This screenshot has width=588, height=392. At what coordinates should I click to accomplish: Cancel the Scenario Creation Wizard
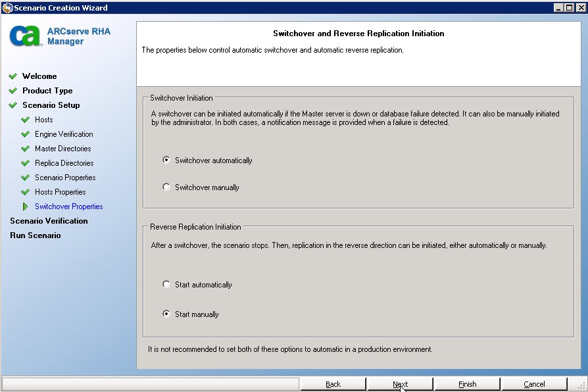pyautogui.click(x=534, y=384)
